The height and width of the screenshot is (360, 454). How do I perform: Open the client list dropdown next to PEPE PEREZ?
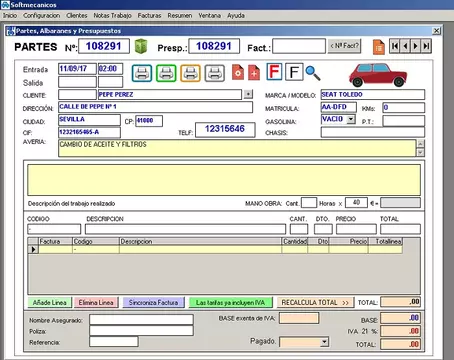point(248,94)
